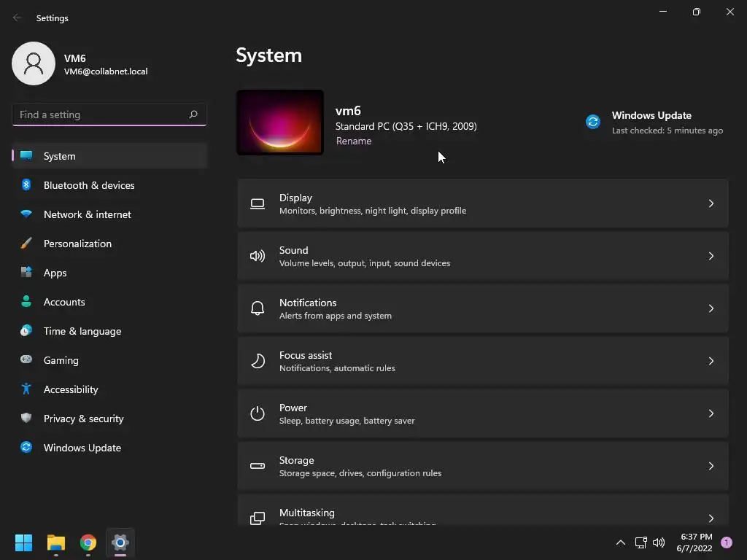
Task: Expand Power settings chevron
Action: click(711, 413)
